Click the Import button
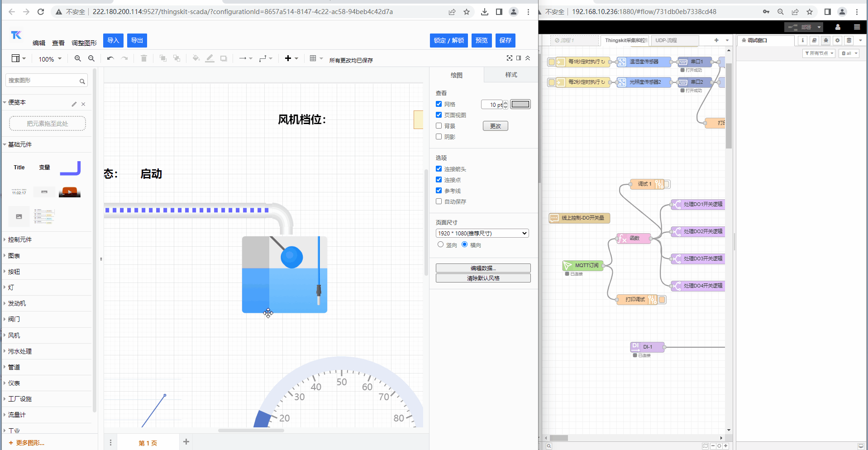The image size is (868, 450). tap(113, 40)
